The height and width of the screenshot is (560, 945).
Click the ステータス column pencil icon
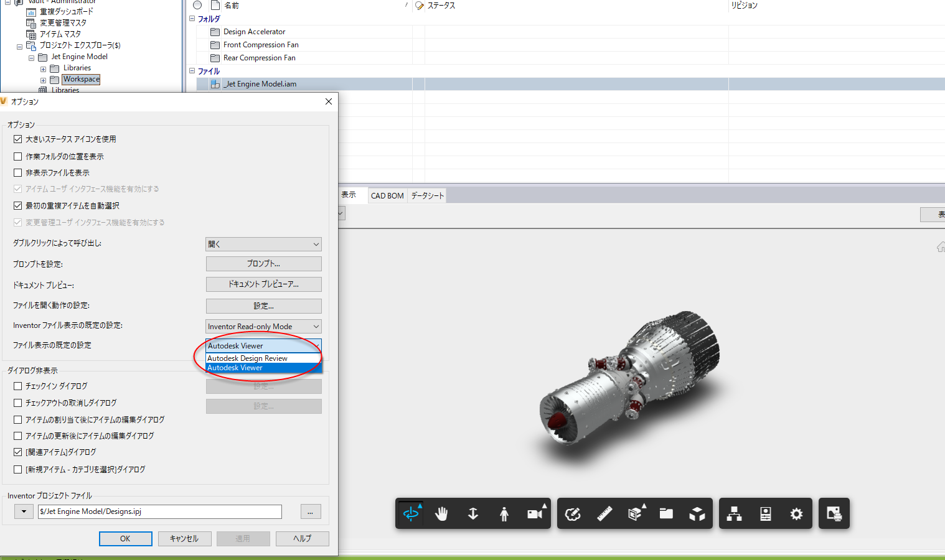pyautogui.click(x=420, y=6)
